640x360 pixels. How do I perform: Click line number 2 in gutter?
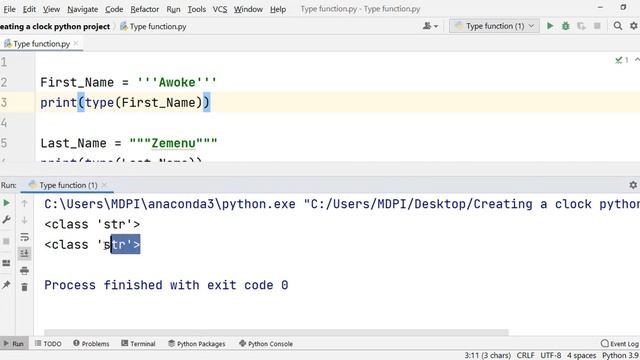[x=4, y=82]
